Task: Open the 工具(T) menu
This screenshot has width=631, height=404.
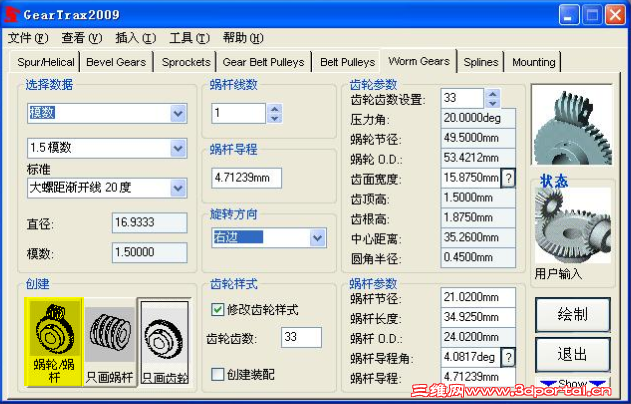Action: point(190,38)
